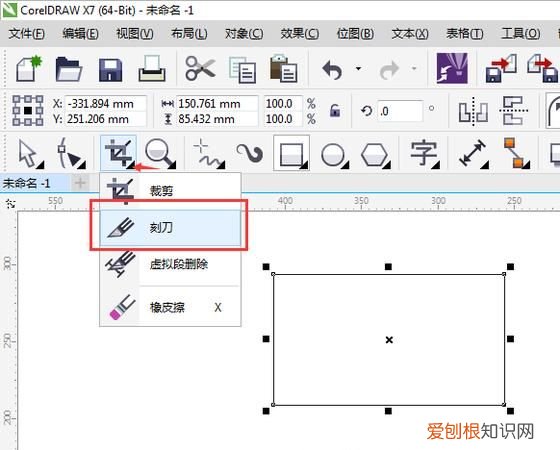
Task: Mirror the object horizontally
Action: pos(473,111)
